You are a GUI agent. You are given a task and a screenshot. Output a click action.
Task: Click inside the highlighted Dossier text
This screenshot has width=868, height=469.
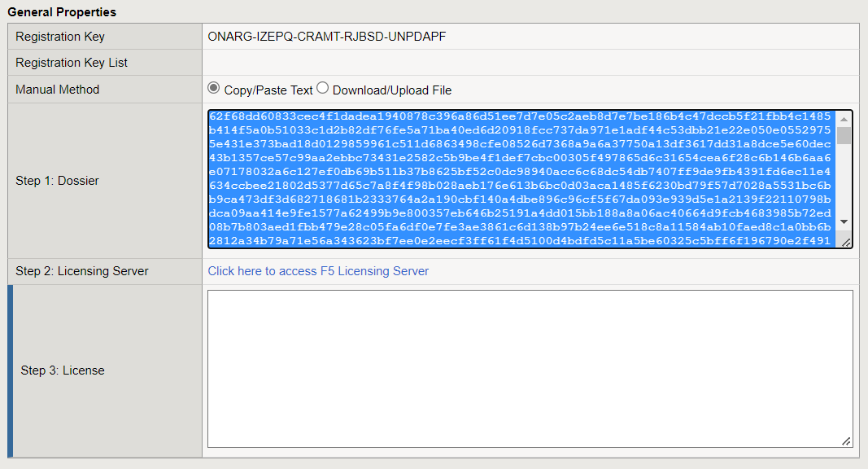(521, 178)
